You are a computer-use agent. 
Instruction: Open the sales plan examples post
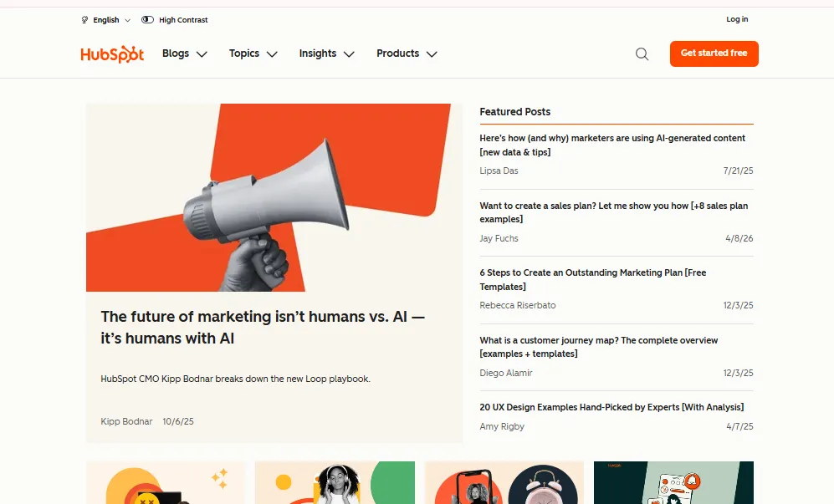coord(614,212)
